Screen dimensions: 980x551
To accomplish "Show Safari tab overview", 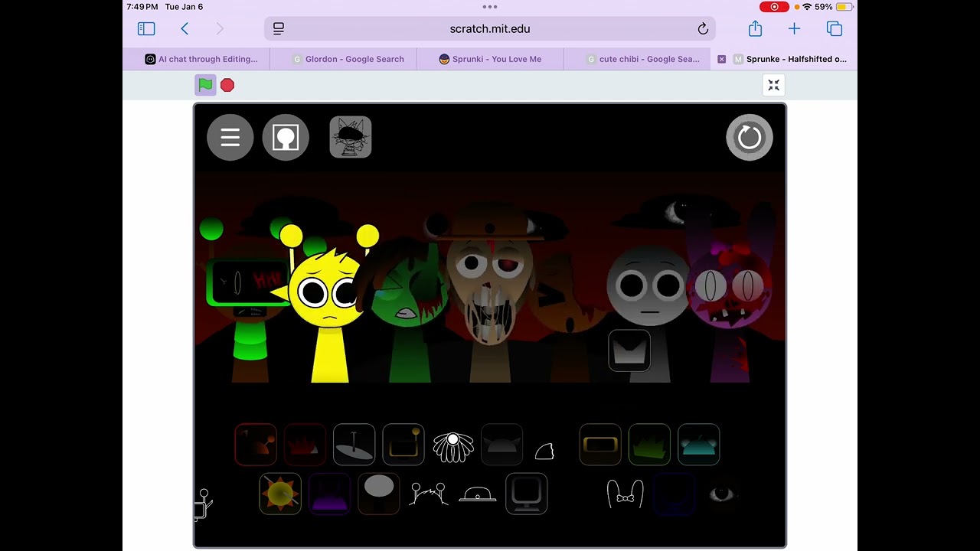I will pyautogui.click(x=835, y=29).
